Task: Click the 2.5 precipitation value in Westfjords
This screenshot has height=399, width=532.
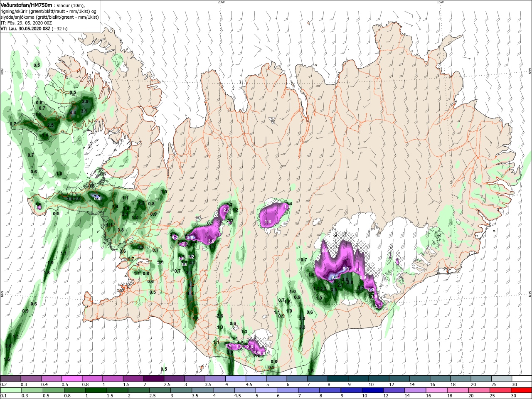Action: [x=51, y=125]
